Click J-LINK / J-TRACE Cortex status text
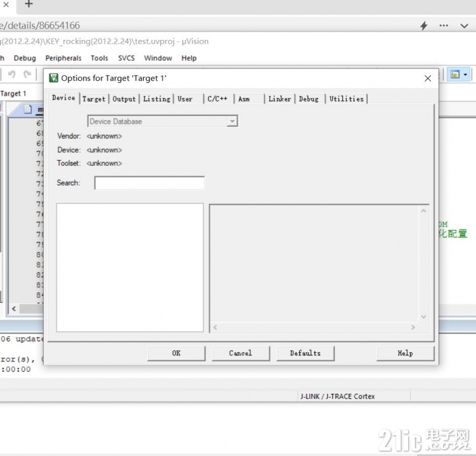This screenshot has width=476, height=456. [338, 396]
